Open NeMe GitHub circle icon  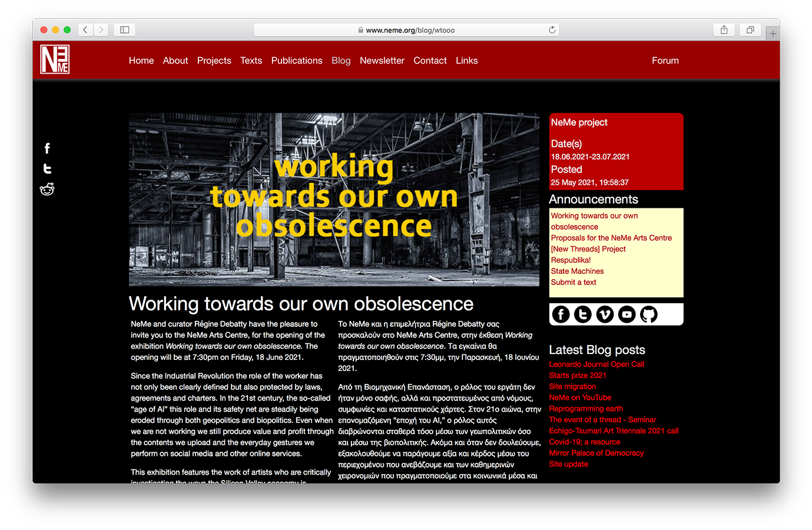coord(649,314)
